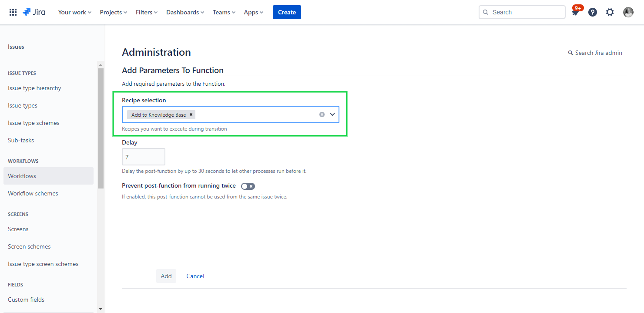644x313 pixels.
Task: Remove the Add to Knowledge Base tag
Action: pos(191,114)
